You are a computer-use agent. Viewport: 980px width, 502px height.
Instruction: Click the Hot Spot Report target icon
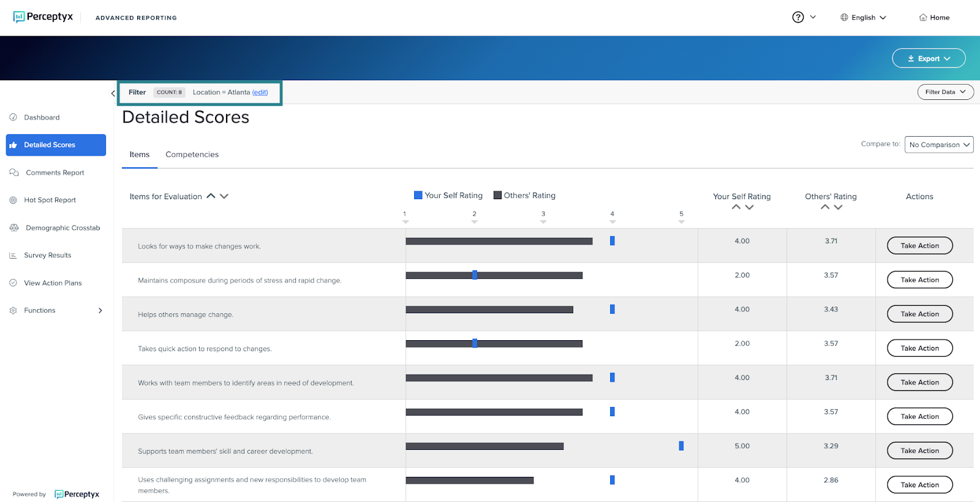pos(13,200)
